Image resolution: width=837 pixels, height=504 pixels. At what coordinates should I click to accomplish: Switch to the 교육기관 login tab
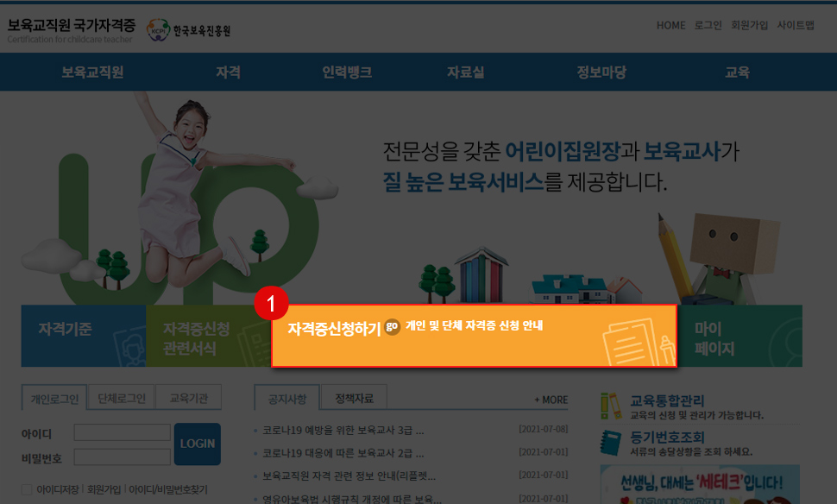point(189,397)
